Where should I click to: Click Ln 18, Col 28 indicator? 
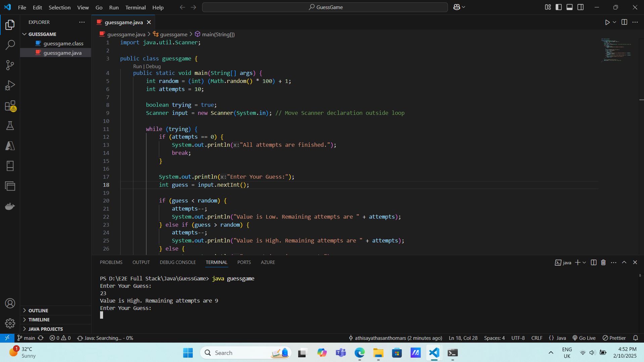(x=463, y=338)
